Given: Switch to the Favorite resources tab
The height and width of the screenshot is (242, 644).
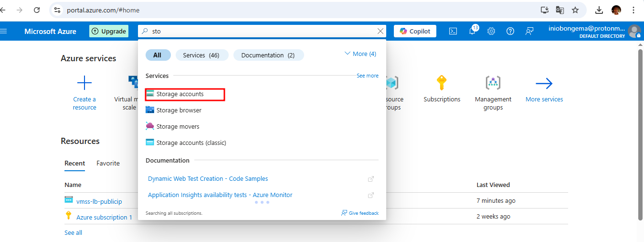Looking at the screenshot, I should (108, 163).
